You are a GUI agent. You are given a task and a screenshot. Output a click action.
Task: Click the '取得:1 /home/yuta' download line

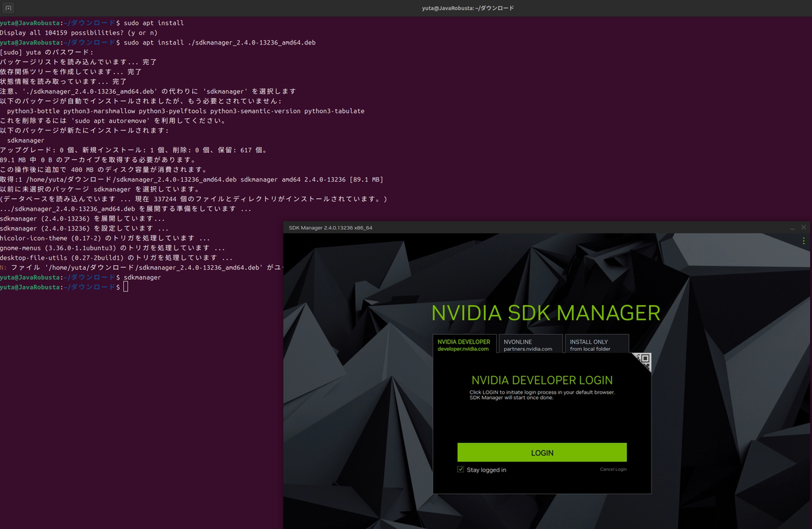(191, 179)
